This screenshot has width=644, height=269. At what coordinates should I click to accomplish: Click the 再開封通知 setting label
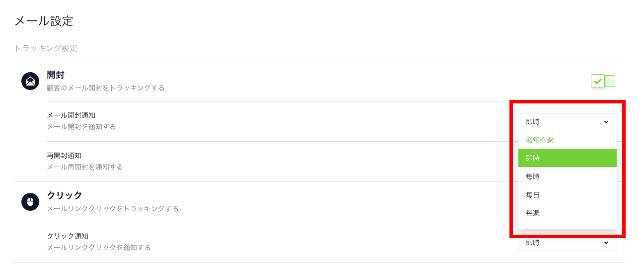pyautogui.click(x=64, y=156)
